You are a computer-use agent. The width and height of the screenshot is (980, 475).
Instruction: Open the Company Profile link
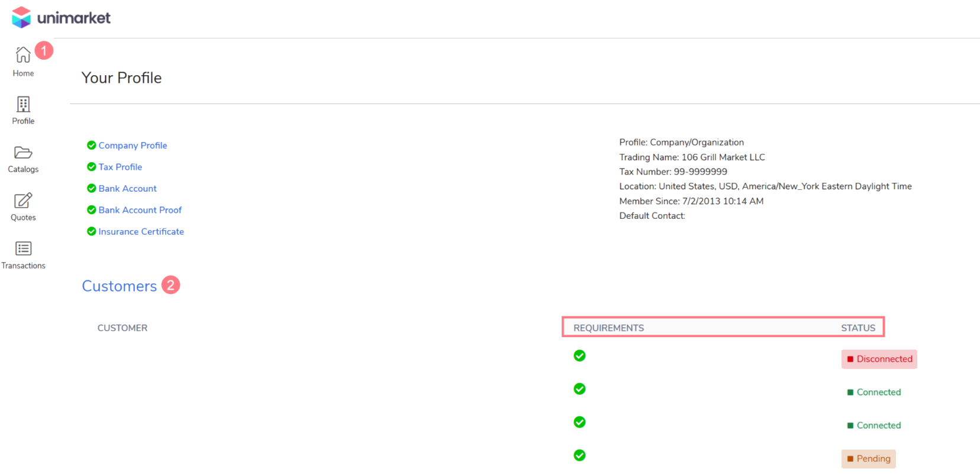tap(133, 146)
